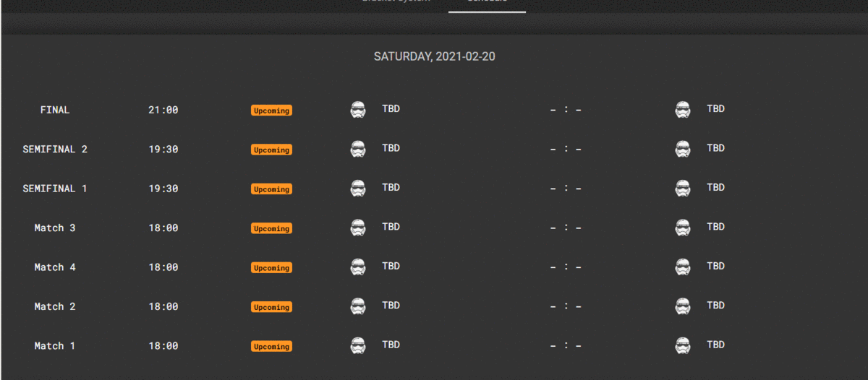868x380 pixels.
Task: Click left TBD team name in Match 2 row
Action: click(x=391, y=305)
